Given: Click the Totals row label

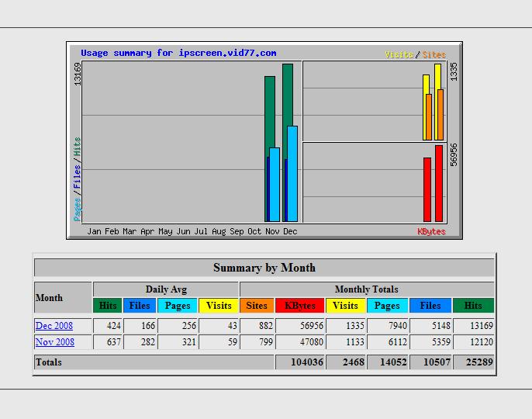Looking at the screenshot, I should click(x=49, y=362).
